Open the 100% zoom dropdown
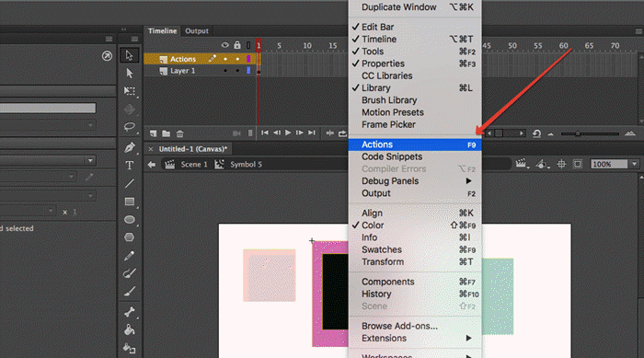This screenshot has width=644, height=358. coord(634,165)
